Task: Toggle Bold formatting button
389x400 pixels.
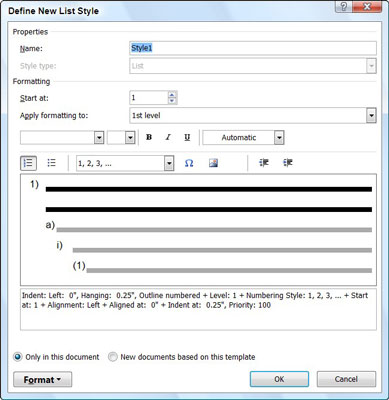Action: point(149,137)
